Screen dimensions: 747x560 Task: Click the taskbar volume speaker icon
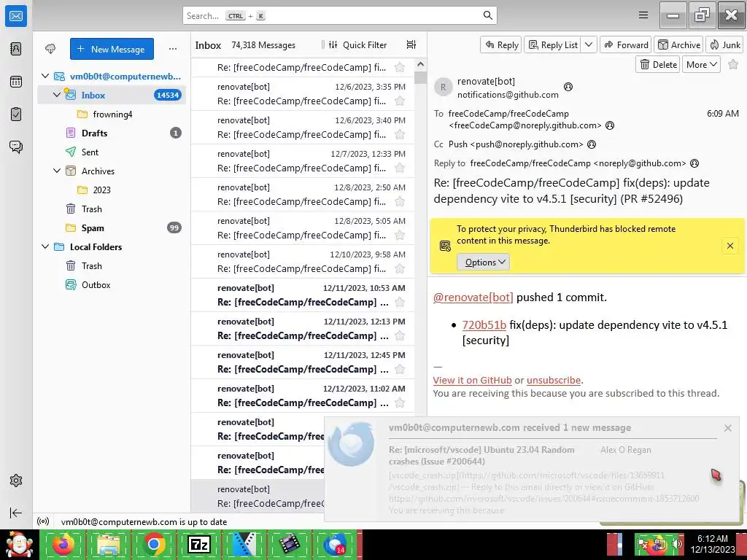676,543
